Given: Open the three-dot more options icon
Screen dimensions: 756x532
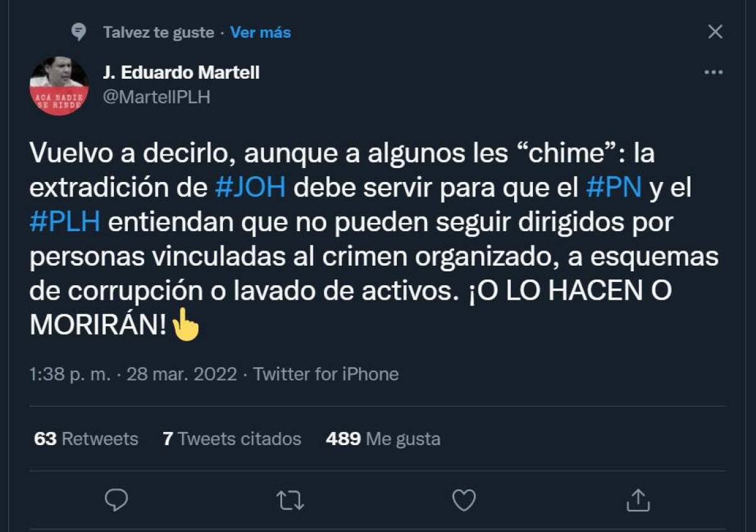Looking at the screenshot, I should 713,71.
